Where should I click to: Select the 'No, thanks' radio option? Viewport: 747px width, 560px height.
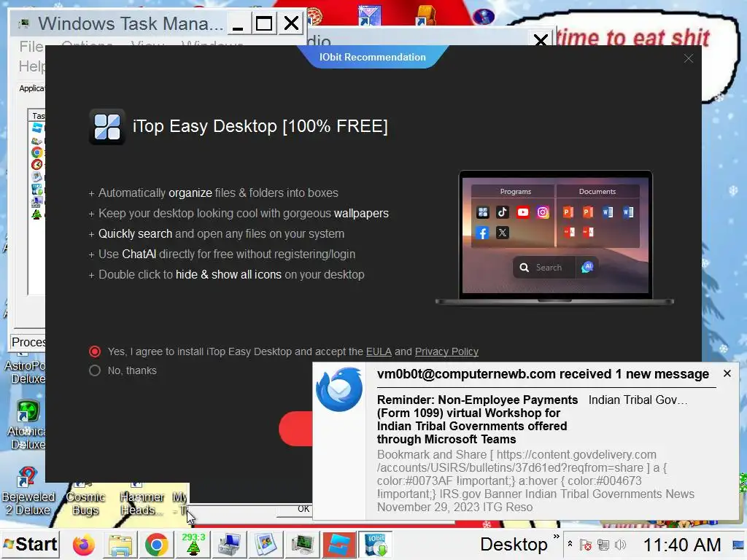95,370
